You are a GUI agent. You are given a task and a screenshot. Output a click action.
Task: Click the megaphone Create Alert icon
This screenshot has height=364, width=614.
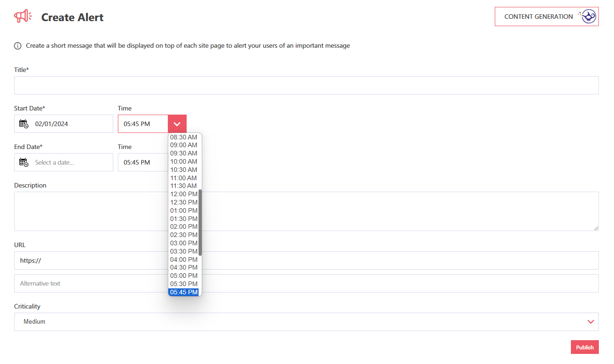click(23, 17)
